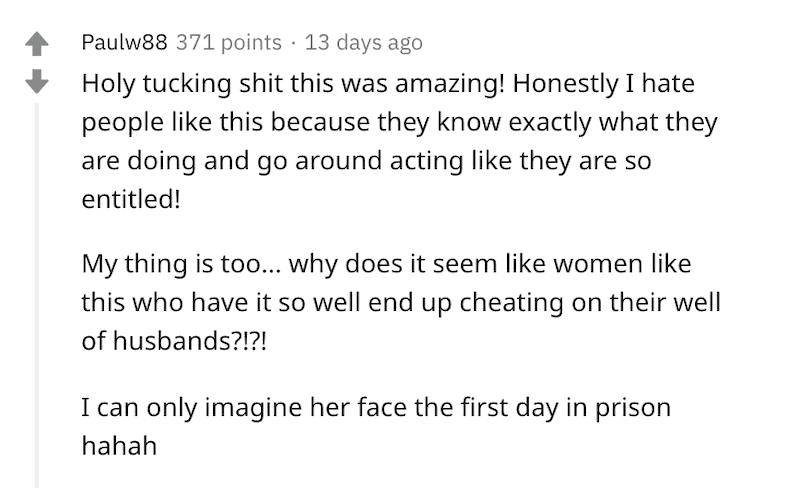
Task: Click the 371 points score
Action: [x=229, y=42]
